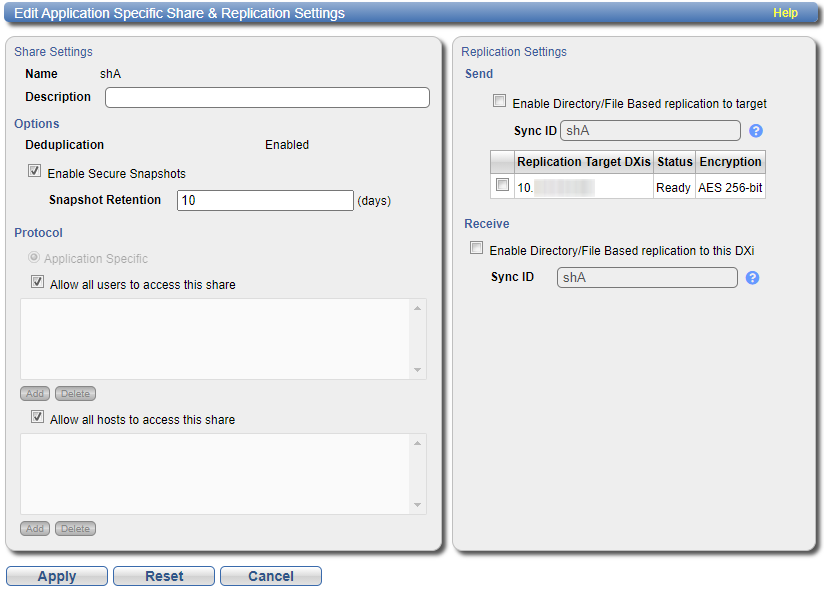Click Add below the users list

[x=34, y=393]
